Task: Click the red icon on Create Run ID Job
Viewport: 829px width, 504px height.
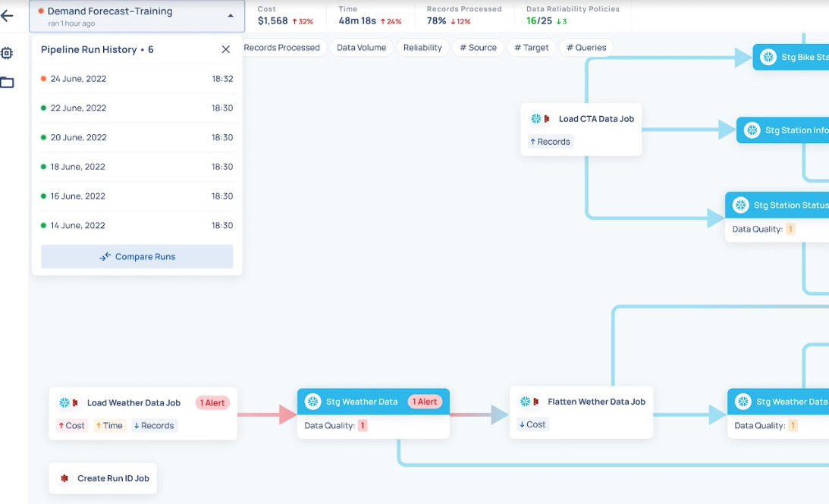Action: (x=64, y=478)
